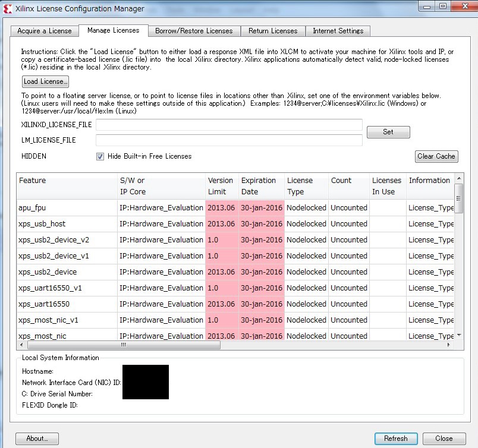Click the scroll left arrow below table
The height and width of the screenshot is (448, 478).
(21, 345)
